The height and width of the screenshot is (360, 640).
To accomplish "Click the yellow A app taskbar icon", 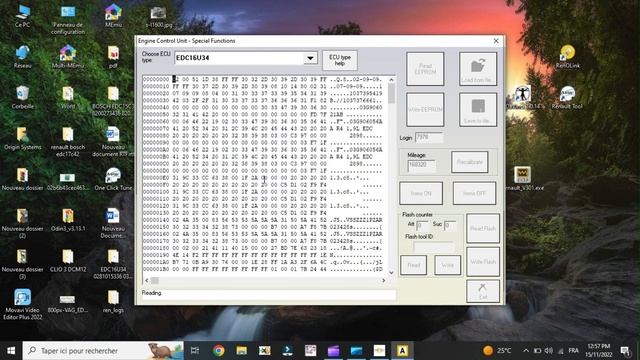I will point(402,351).
